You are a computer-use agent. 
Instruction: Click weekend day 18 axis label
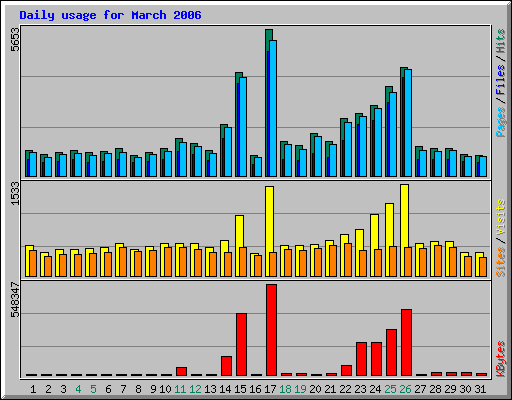tap(285, 389)
